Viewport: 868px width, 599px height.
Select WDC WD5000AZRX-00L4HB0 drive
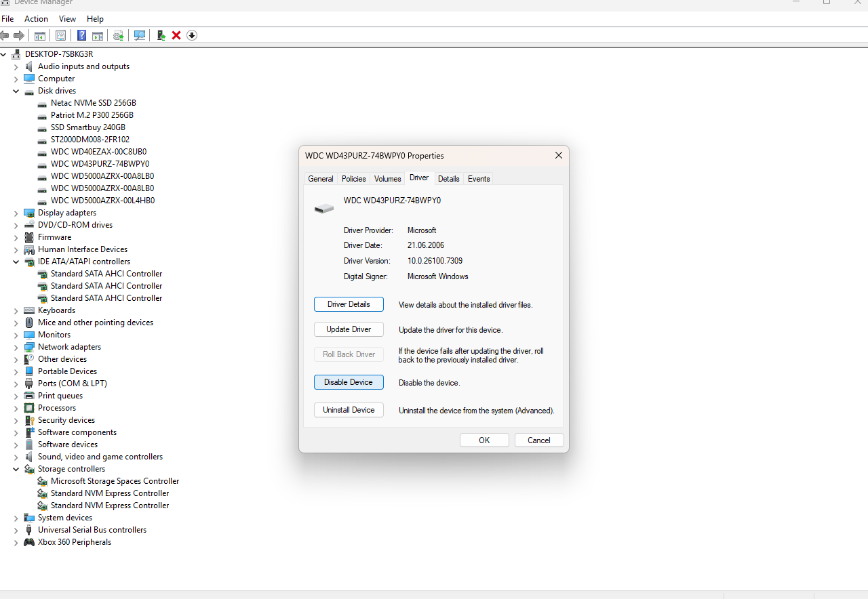coord(102,201)
